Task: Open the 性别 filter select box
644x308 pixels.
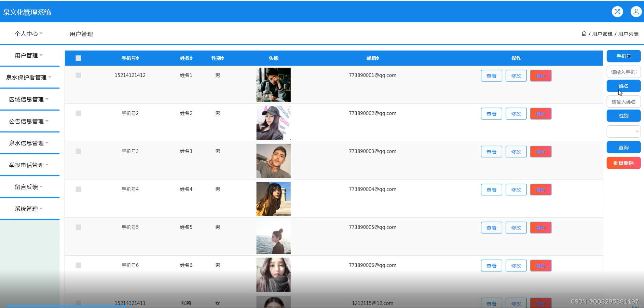Action: click(624, 131)
